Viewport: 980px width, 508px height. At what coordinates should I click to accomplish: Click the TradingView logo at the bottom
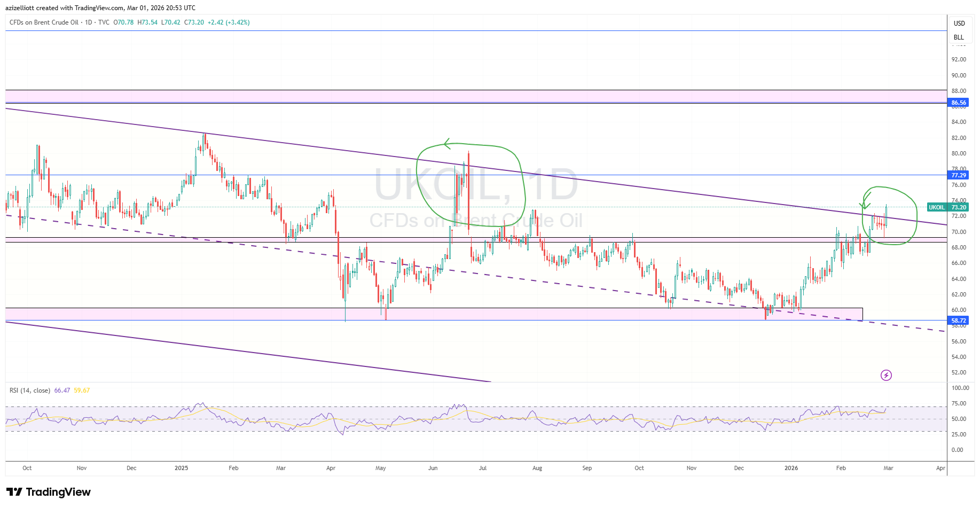[49, 492]
